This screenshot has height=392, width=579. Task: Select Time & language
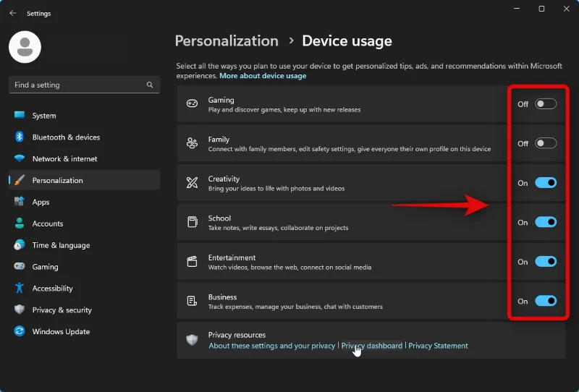pyautogui.click(x=84, y=245)
